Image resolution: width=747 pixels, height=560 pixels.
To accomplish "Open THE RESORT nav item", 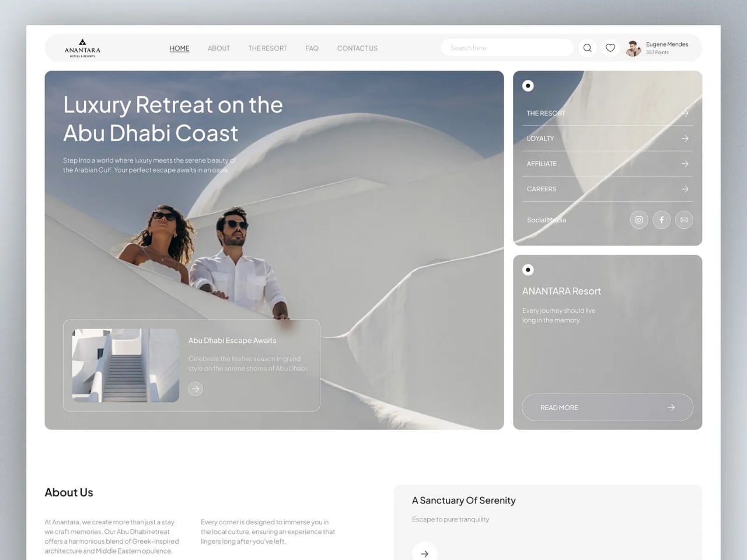I will [268, 48].
